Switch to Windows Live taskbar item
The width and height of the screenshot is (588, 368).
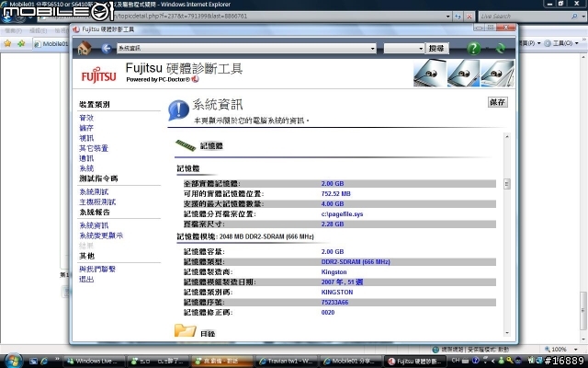pyautogui.click(x=94, y=361)
